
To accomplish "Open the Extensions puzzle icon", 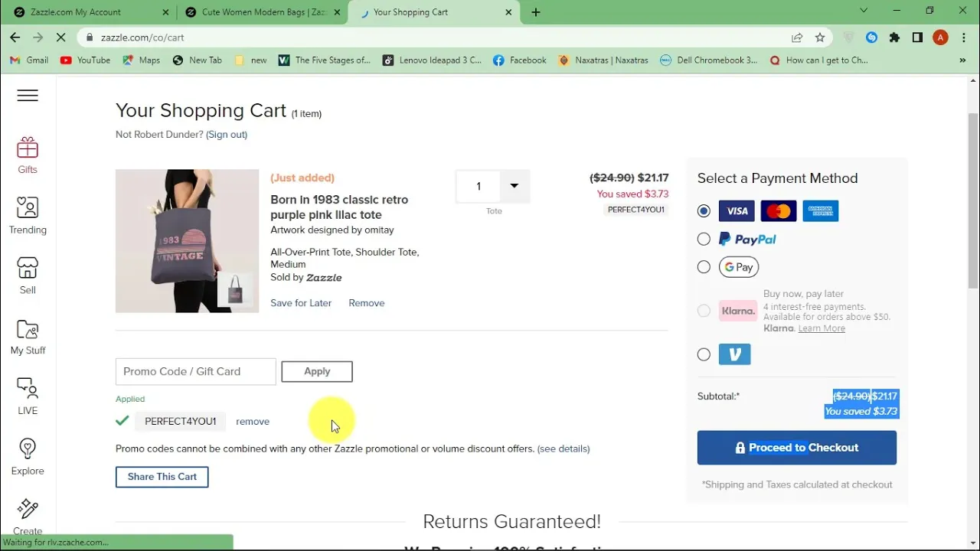I will pos(894,37).
